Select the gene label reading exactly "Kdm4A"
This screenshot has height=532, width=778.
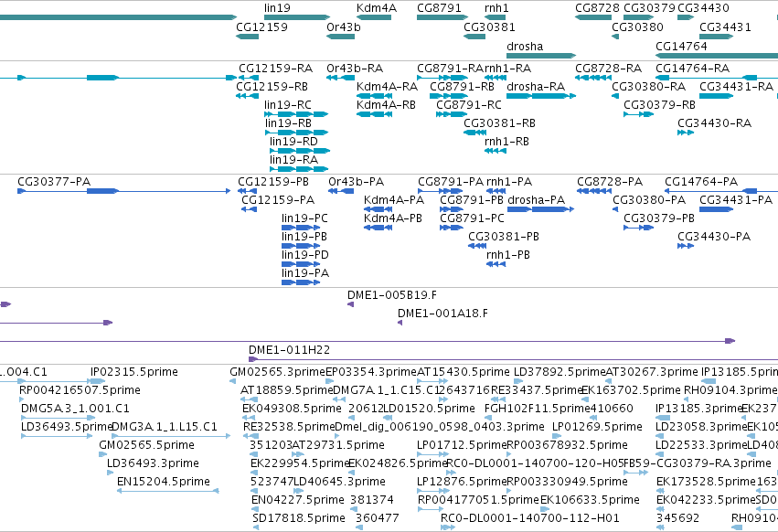[x=377, y=8]
